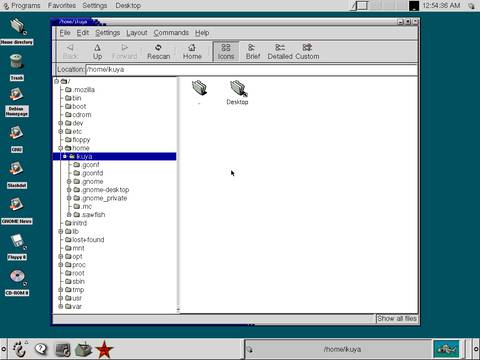Click the Location path input field
The image size is (480, 360).
pos(251,69)
